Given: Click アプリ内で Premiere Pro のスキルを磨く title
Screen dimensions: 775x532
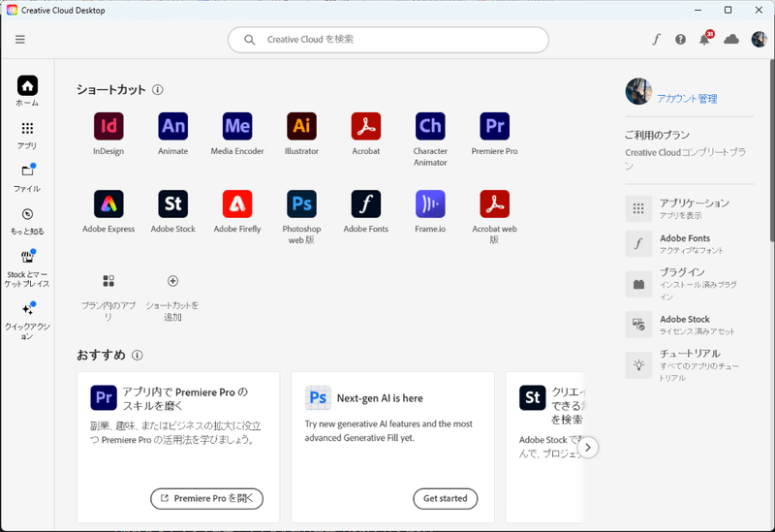Looking at the screenshot, I should tap(185, 398).
